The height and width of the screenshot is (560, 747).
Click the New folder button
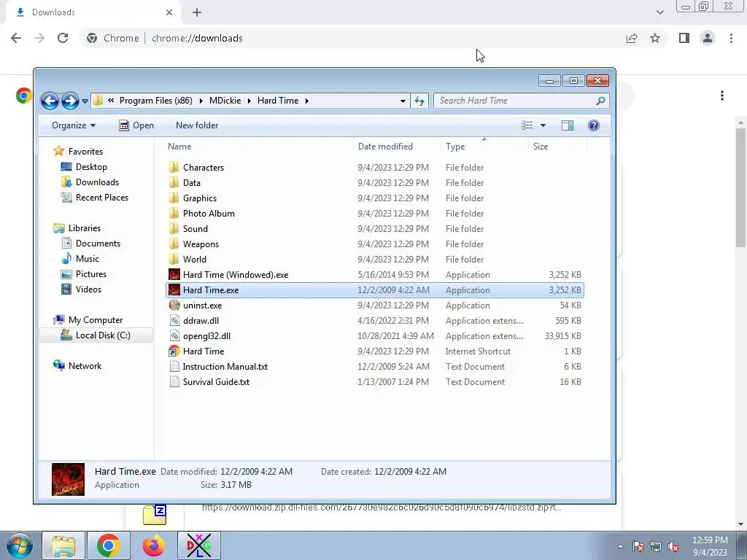tap(197, 125)
